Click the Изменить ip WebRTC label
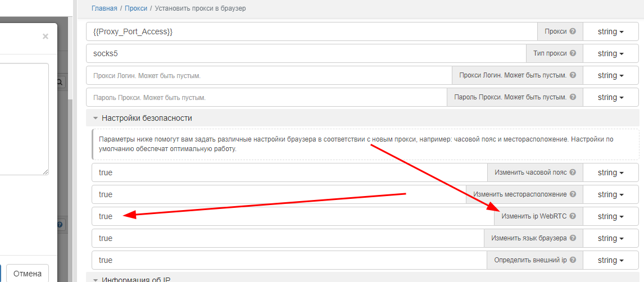 tap(534, 216)
